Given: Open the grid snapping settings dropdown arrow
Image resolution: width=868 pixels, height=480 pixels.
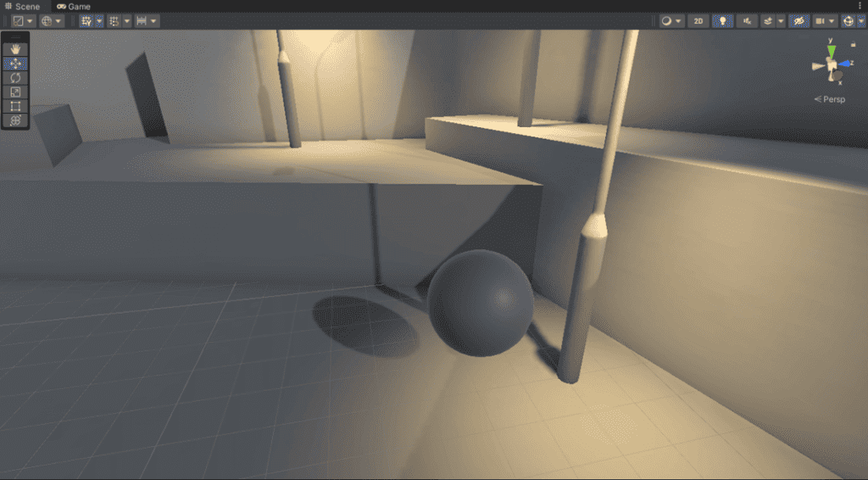Looking at the screenshot, I should click(100, 21).
